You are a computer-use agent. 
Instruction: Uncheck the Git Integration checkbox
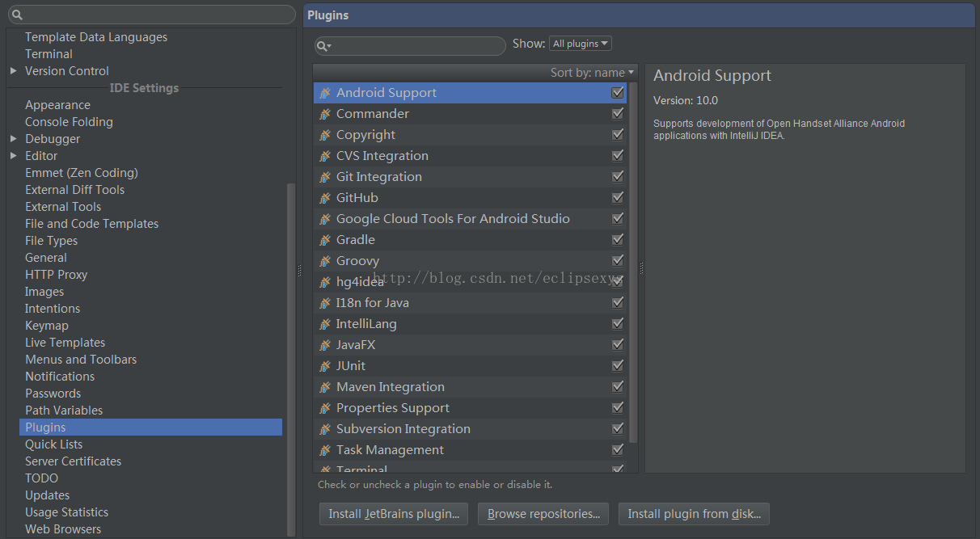[618, 177]
